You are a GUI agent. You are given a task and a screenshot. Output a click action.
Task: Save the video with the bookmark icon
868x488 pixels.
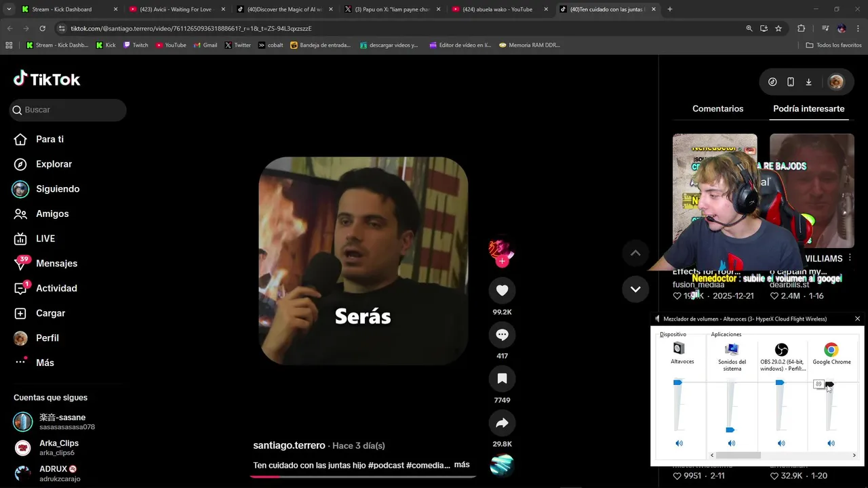tap(502, 379)
